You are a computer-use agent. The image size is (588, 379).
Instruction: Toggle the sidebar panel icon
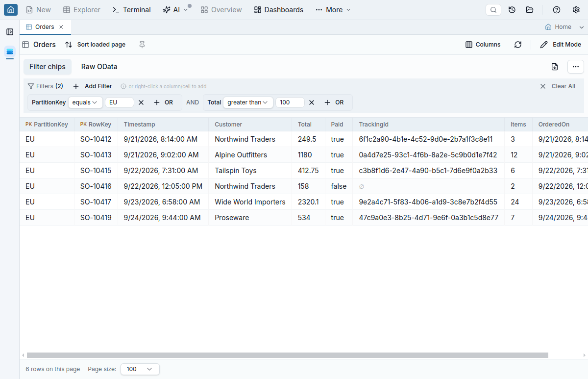point(10,32)
